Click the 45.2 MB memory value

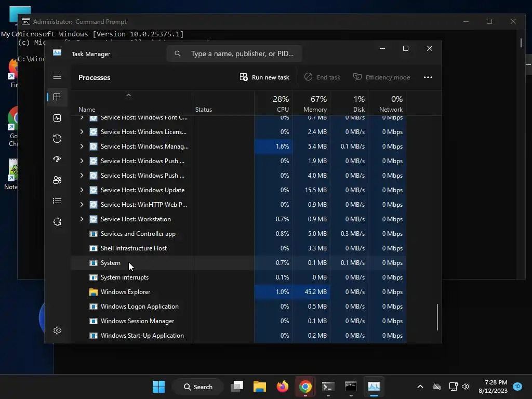(x=315, y=292)
